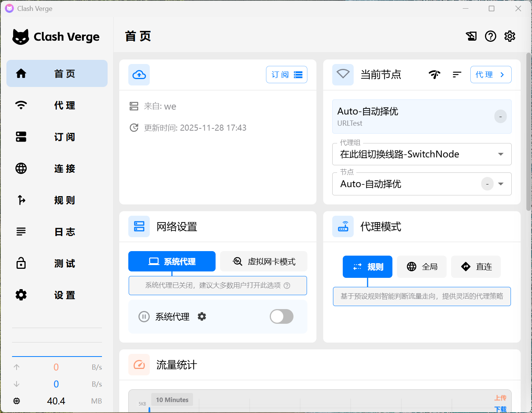Expand the 代理组 SwitchNode dropdown
This screenshot has width=532, height=413.
422,154
